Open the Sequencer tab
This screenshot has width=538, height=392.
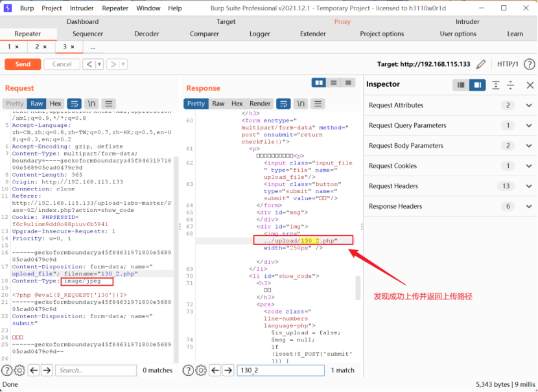[88, 34]
